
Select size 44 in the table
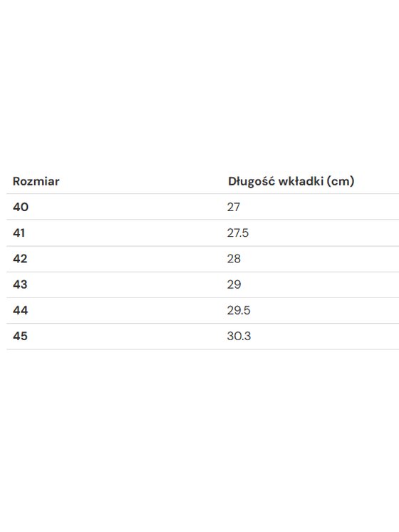pyautogui.click(x=21, y=310)
